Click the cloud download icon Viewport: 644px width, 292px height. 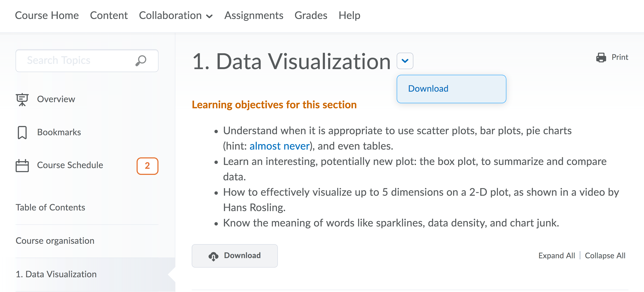(x=213, y=256)
